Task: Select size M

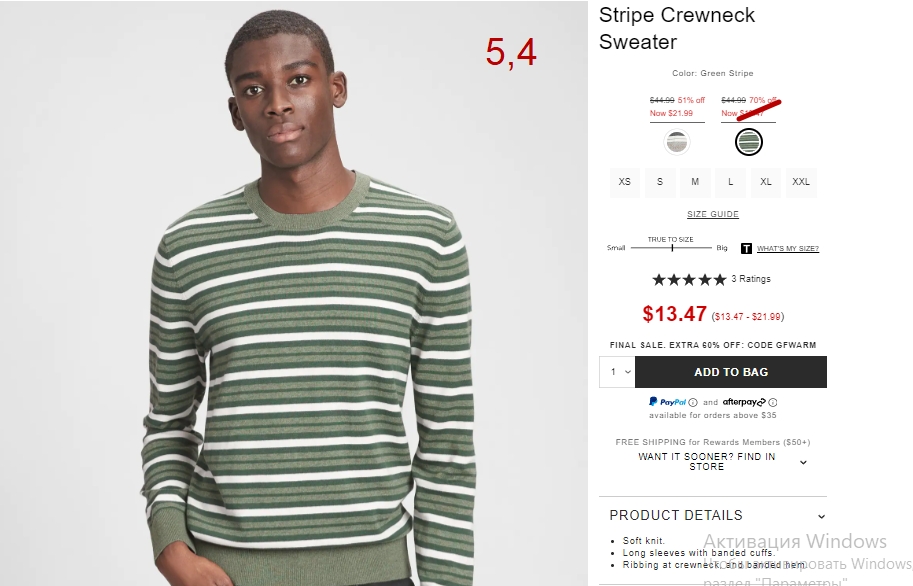Action: [695, 182]
